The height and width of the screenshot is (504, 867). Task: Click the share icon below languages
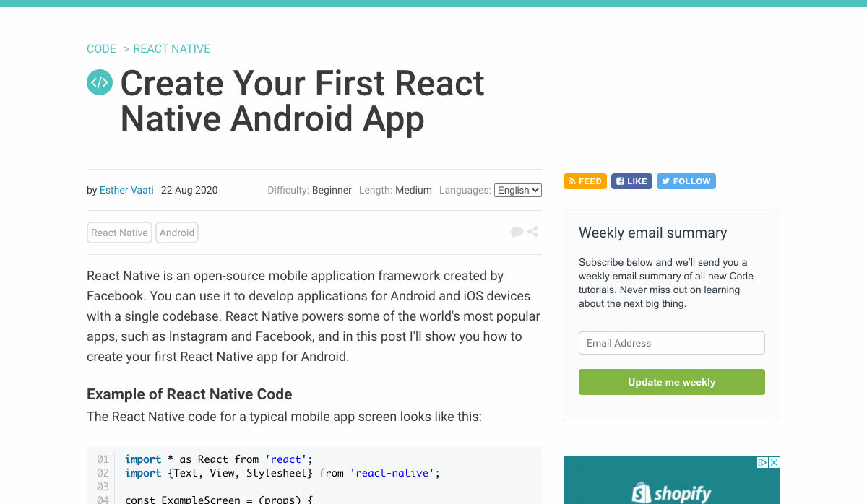[533, 232]
